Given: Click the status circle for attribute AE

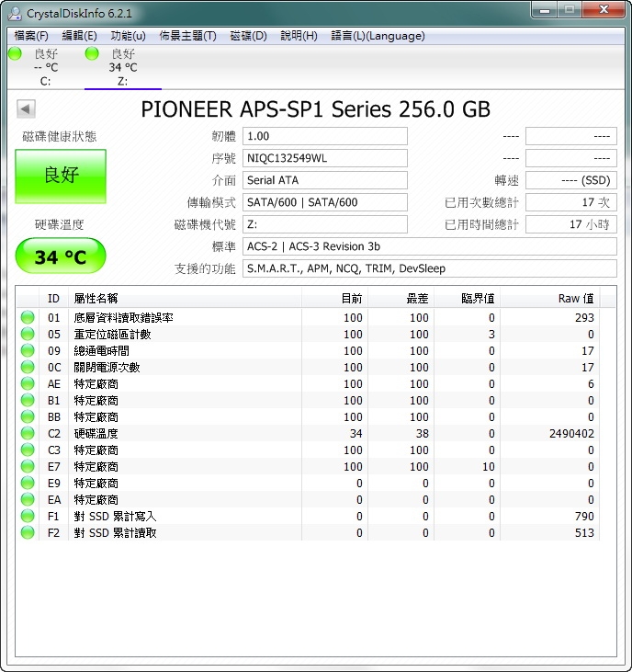Looking at the screenshot, I should point(28,383).
